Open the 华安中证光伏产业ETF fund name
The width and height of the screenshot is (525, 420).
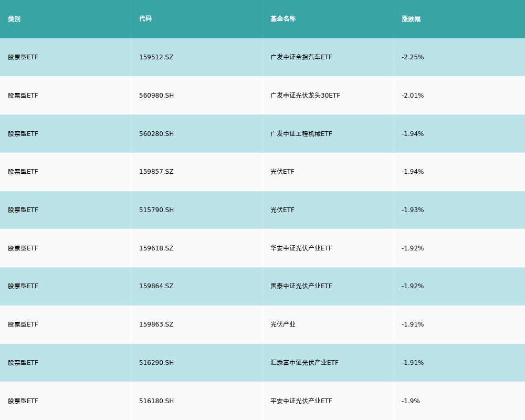[x=301, y=248]
